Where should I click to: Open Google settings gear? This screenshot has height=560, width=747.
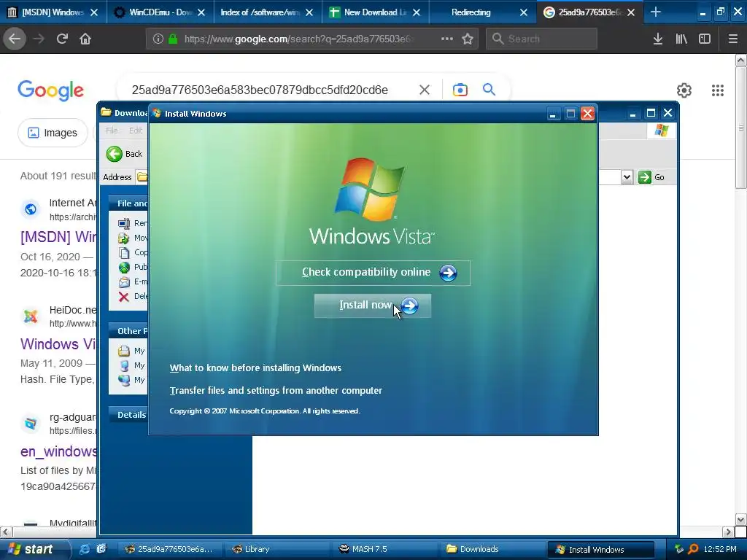[x=684, y=90]
